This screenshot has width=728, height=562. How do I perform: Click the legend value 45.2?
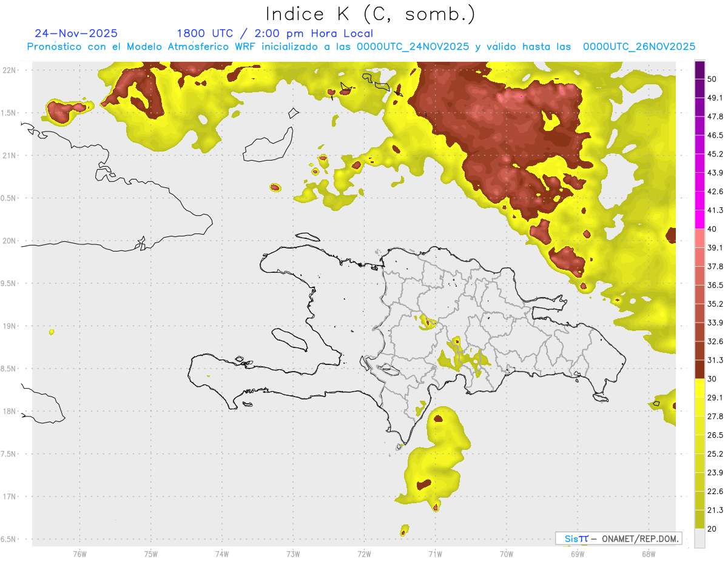pyautogui.click(x=716, y=153)
